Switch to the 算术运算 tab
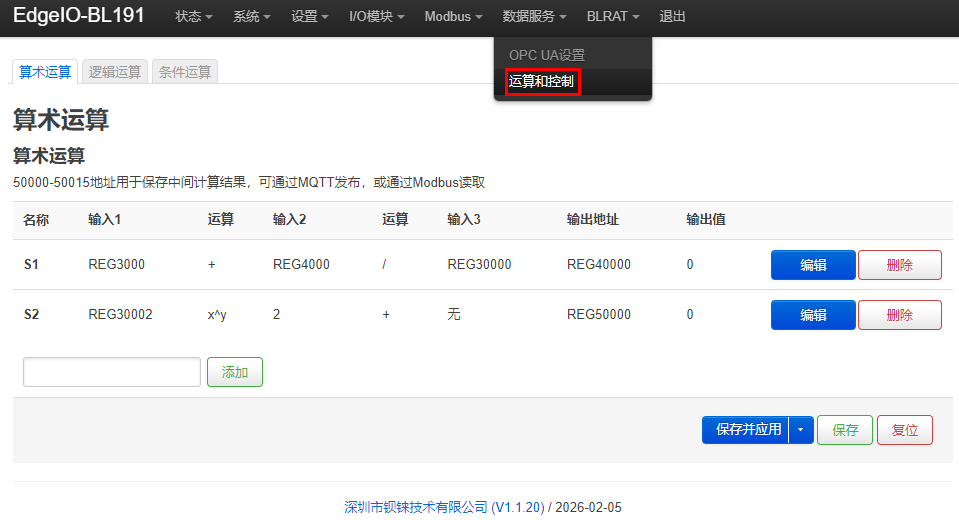The image size is (959, 520). pyautogui.click(x=45, y=72)
